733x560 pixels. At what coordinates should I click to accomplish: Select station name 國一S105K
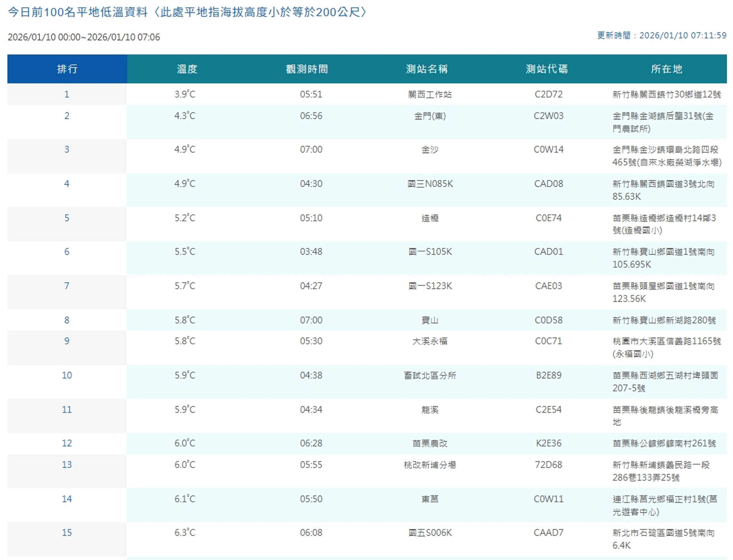[x=430, y=252]
